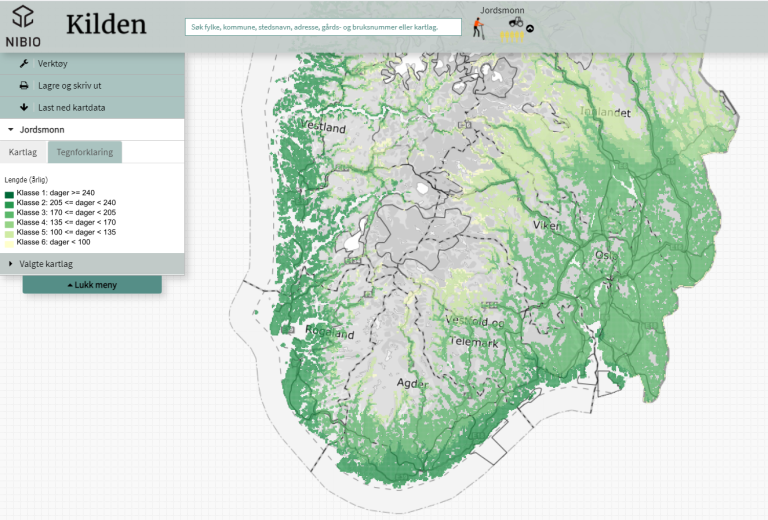Click the download arrow icon
The width and height of the screenshot is (768, 520).
tap(24, 107)
